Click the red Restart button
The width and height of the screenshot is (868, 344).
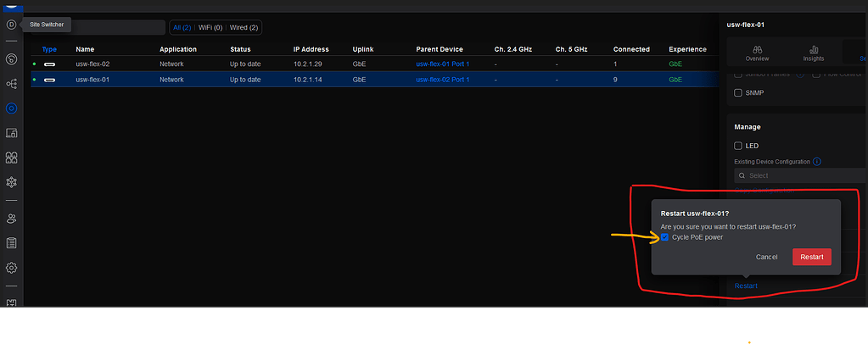click(811, 257)
